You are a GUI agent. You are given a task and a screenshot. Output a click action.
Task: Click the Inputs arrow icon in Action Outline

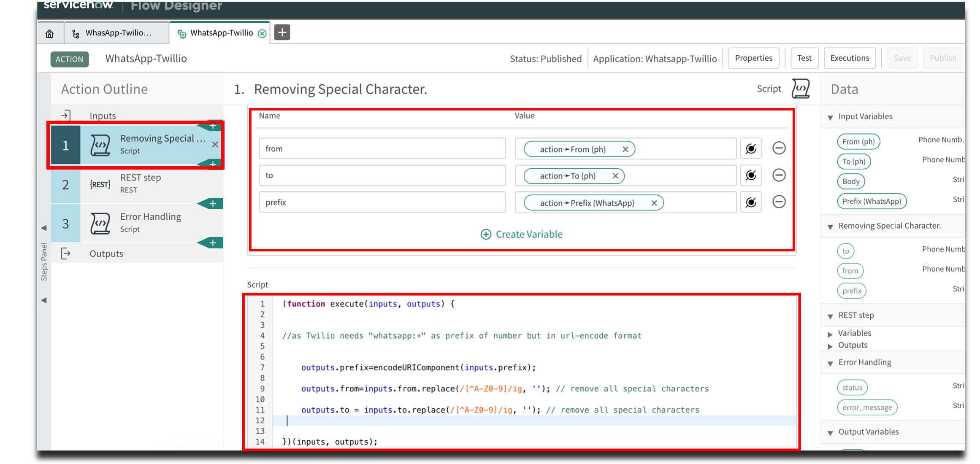[66, 115]
